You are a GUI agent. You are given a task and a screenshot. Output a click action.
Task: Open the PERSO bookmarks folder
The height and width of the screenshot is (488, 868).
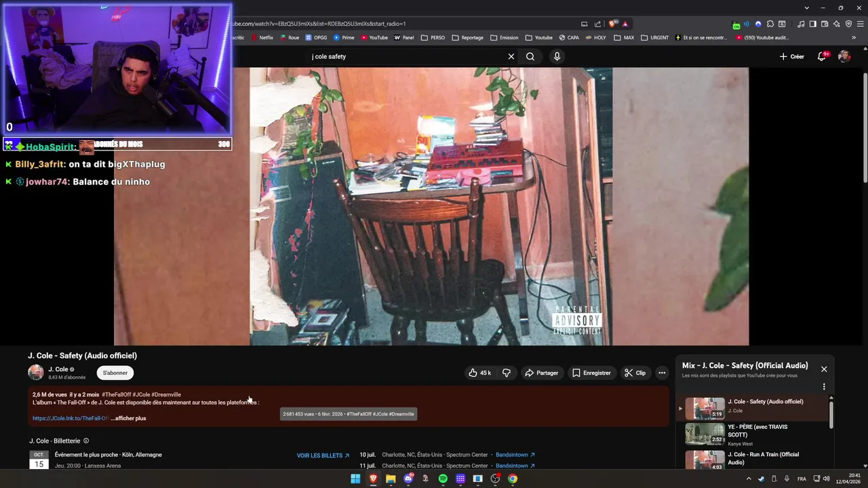click(x=433, y=37)
